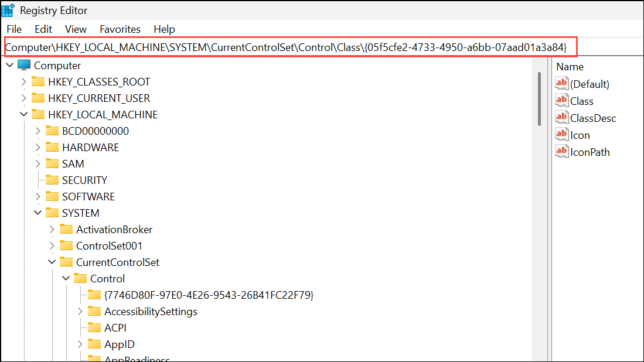Click the SAM folder icon
The image size is (644, 362).
(52, 163)
